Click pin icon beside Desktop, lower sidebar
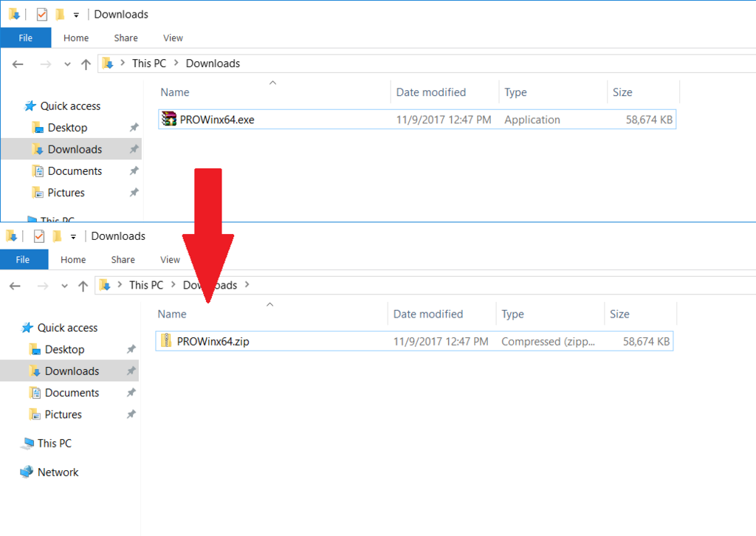756x536 pixels. pos(131,349)
